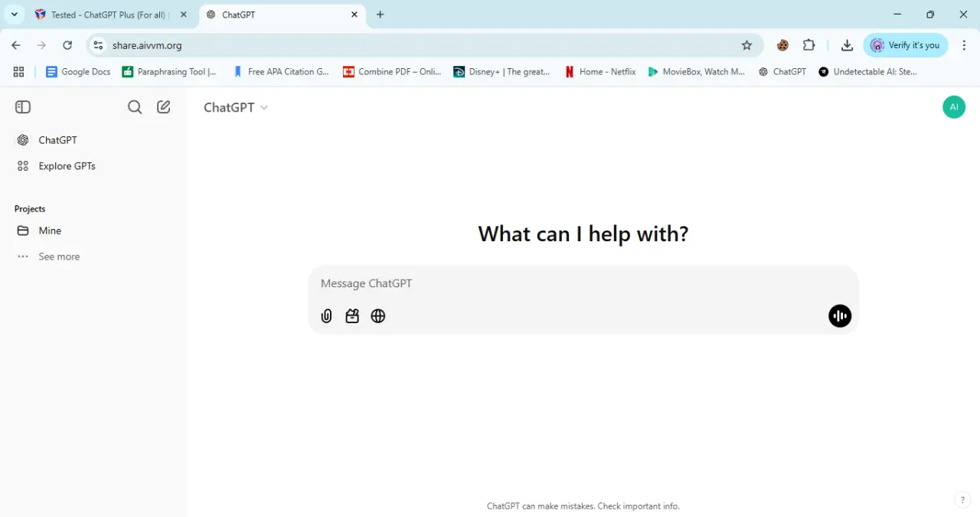This screenshot has width=980, height=517.
Task: Click the share.aivvm.org address bar
Action: 425,45
